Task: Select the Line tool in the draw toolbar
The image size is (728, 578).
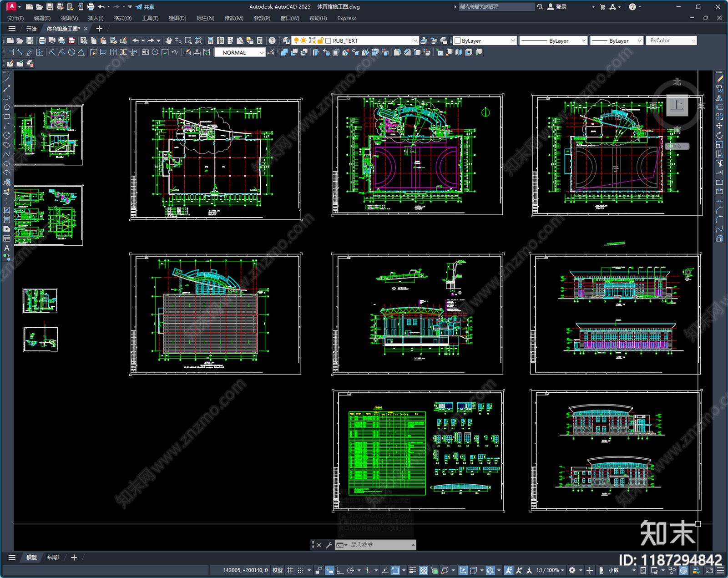Action: [x=7, y=79]
